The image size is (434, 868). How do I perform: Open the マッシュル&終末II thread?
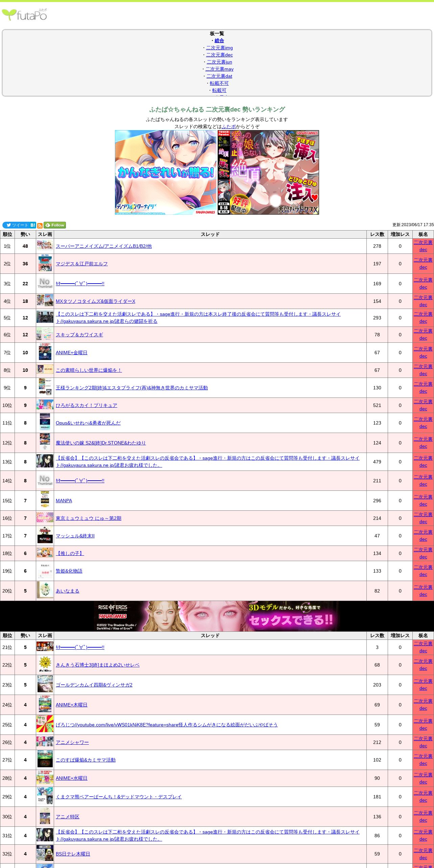pyautogui.click(x=75, y=536)
